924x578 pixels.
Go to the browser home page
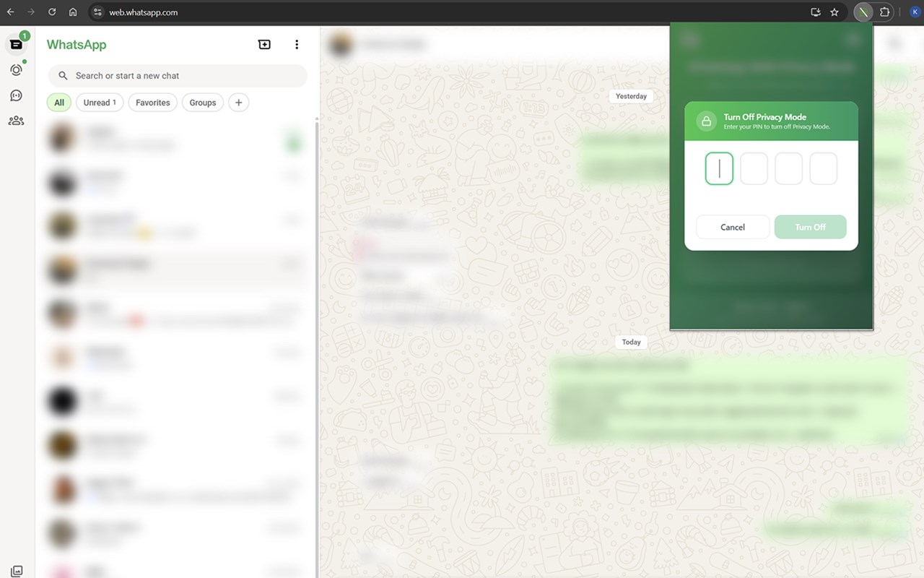point(73,12)
